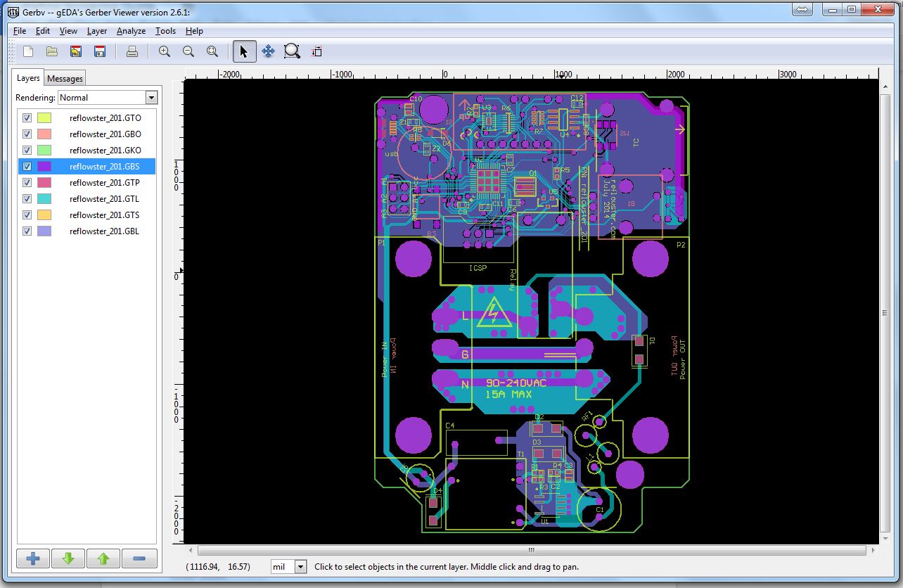Image resolution: width=903 pixels, height=588 pixels.
Task: Toggle visibility of reflowster_201.GTO layer
Action: pyautogui.click(x=27, y=118)
